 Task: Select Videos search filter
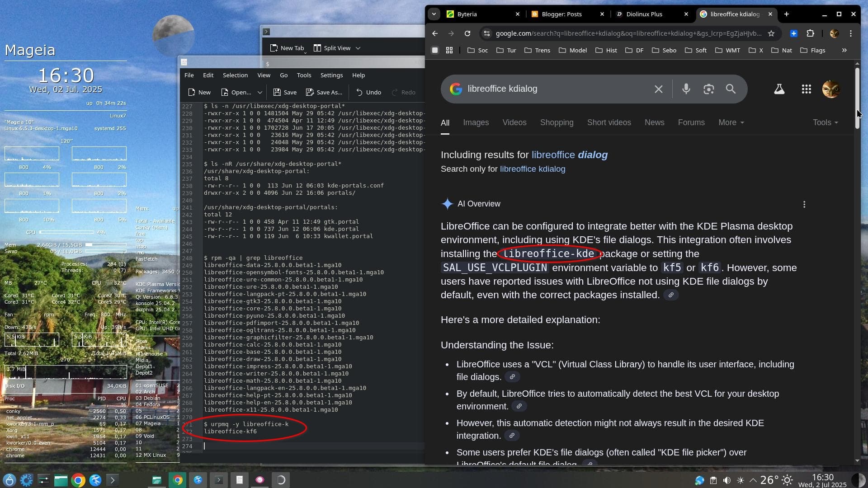click(x=514, y=122)
